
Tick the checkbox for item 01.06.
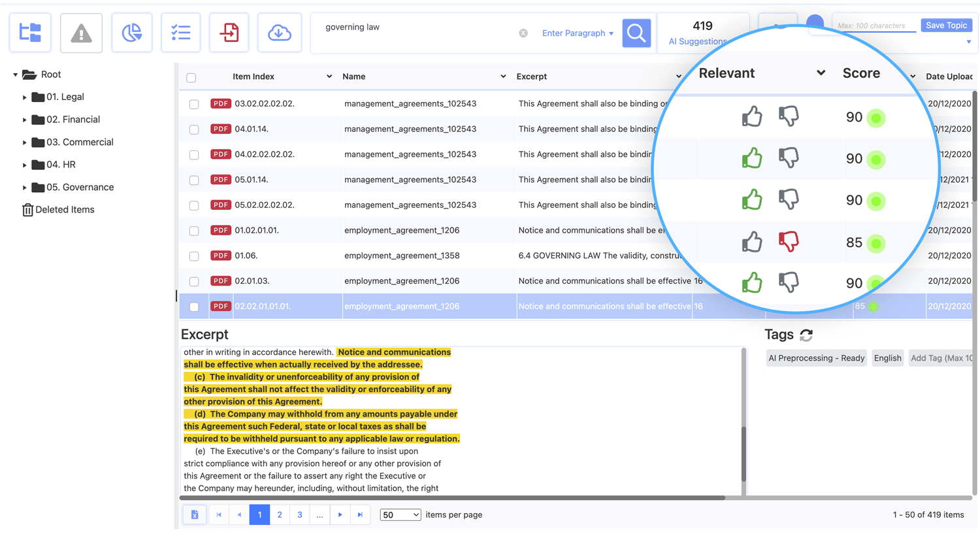(194, 256)
